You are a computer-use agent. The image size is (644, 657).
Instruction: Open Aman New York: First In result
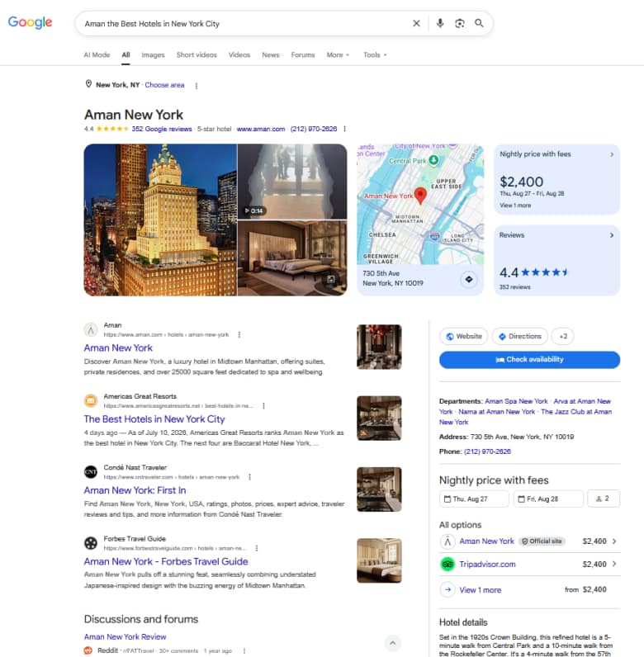tap(135, 490)
